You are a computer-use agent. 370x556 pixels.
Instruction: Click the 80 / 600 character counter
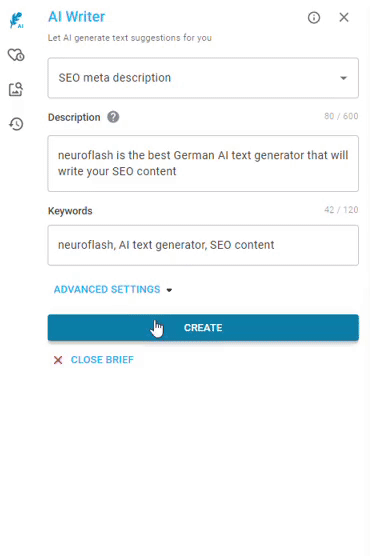coord(341,116)
